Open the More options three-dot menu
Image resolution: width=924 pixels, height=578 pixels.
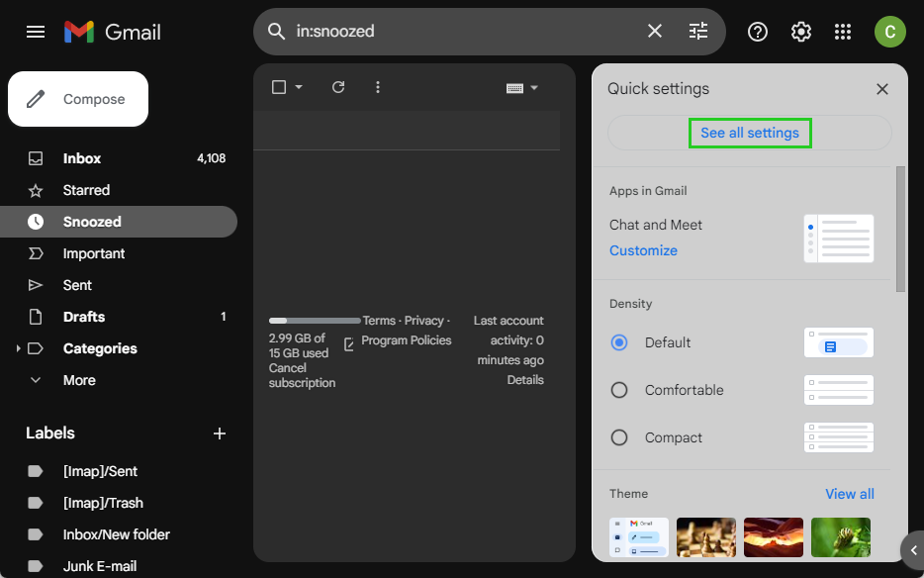point(377,87)
